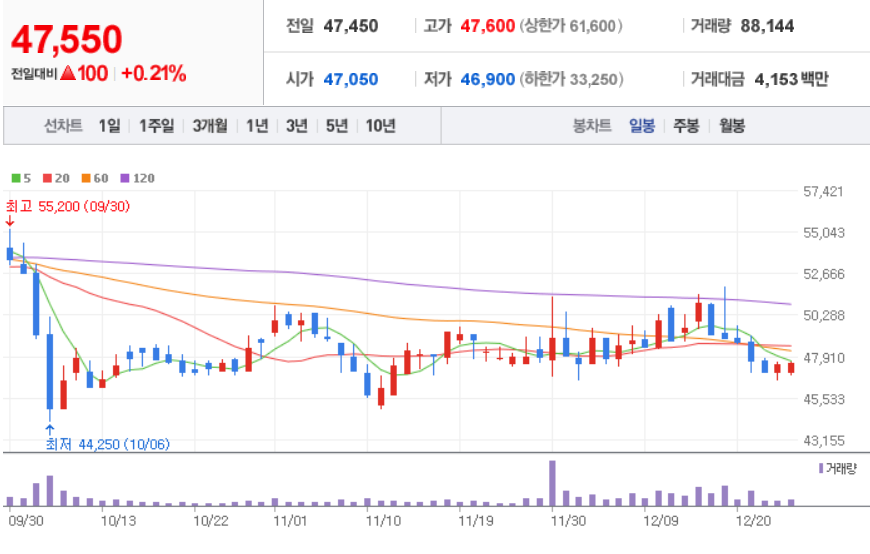
Task: Click the purple 120-day moving average swatch
Action: (x=125, y=178)
